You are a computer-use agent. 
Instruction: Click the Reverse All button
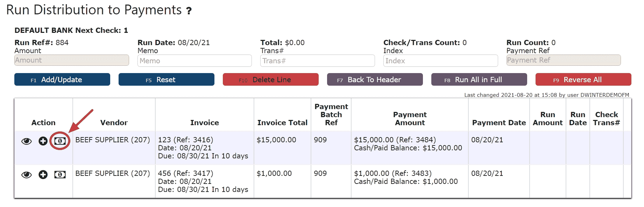pyautogui.click(x=583, y=79)
